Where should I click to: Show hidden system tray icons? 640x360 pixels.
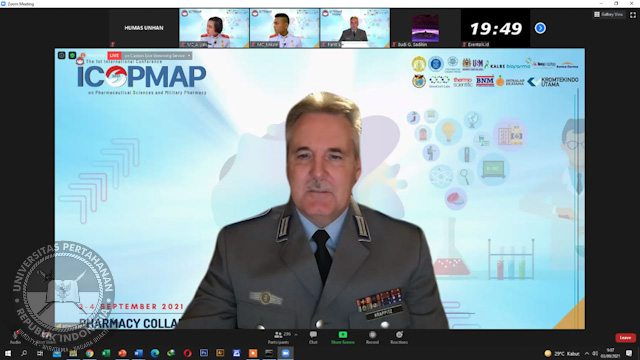click(x=587, y=353)
